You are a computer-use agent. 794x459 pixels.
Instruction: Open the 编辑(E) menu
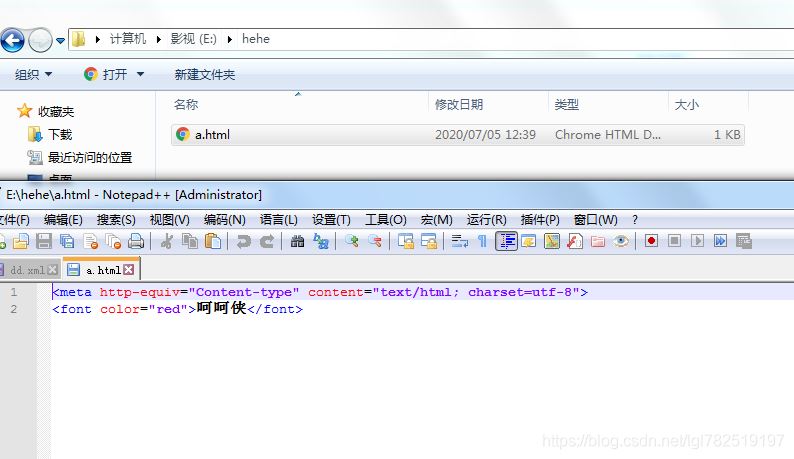coord(63,220)
